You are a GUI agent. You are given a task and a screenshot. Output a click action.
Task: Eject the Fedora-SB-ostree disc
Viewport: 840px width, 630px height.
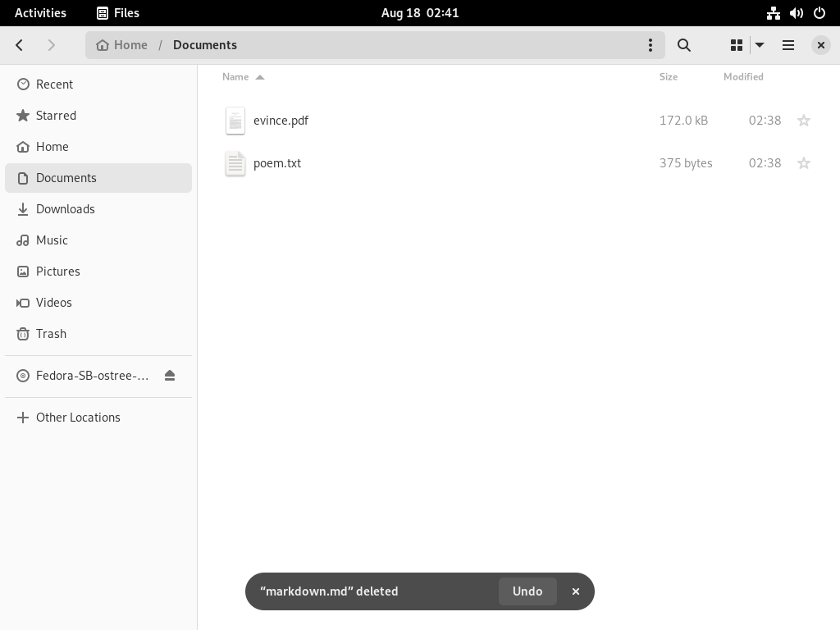(170, 376)
